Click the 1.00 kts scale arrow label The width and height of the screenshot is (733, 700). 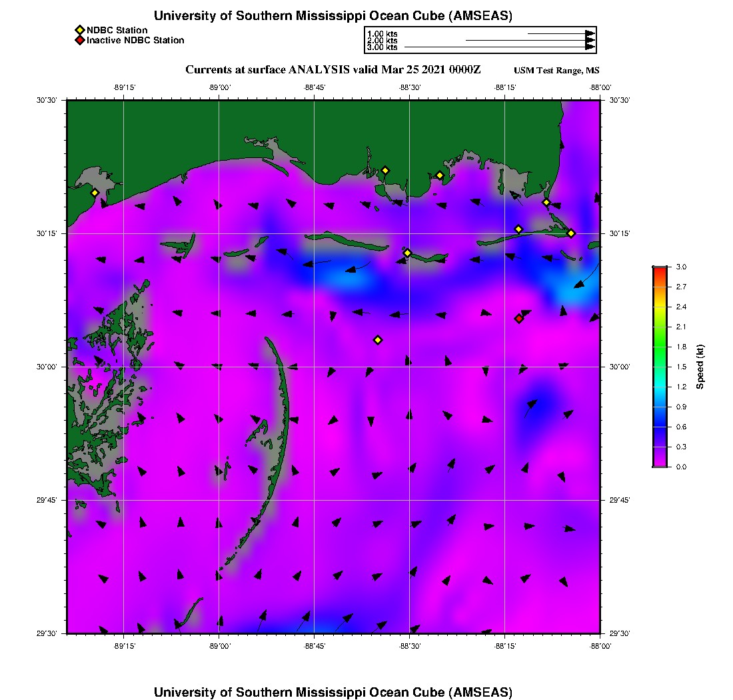(382, 33)
